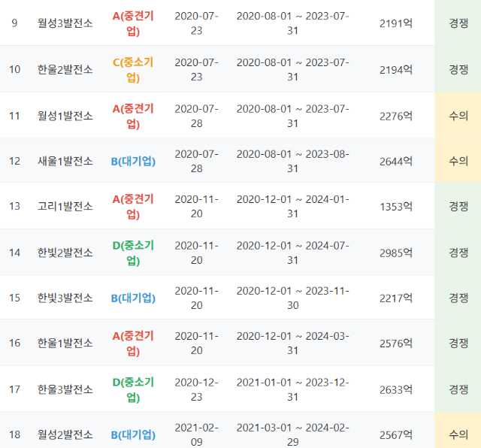The image size is (481, 448).
Task: Select the 2020-12-23 date for 한울3발전소
Action: (x=196, y=389)
